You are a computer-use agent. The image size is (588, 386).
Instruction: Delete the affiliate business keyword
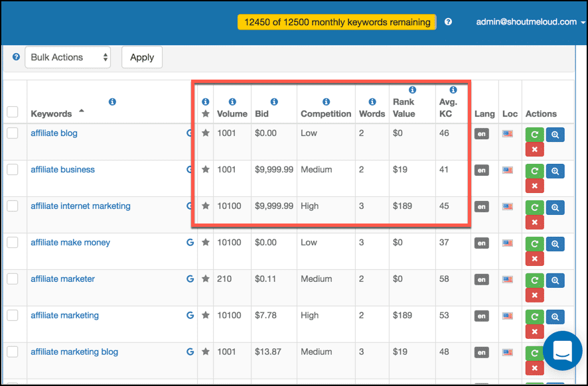click(534, 186)
